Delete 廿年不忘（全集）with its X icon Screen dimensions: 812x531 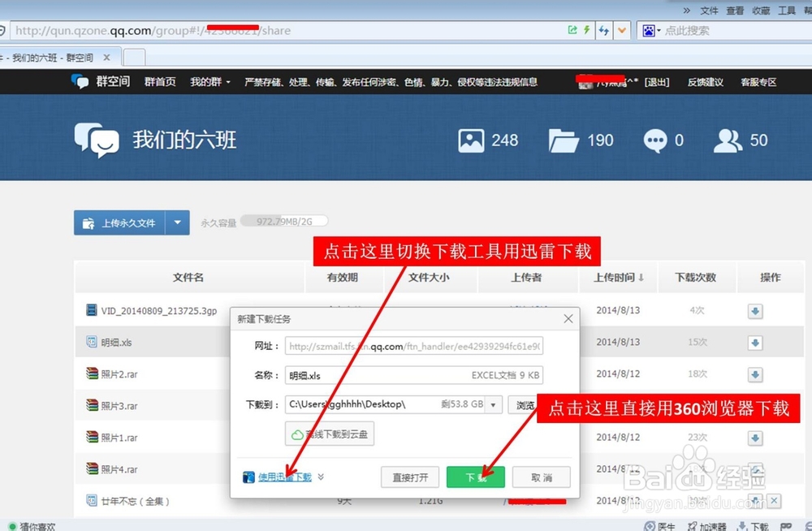pos(774,500)
